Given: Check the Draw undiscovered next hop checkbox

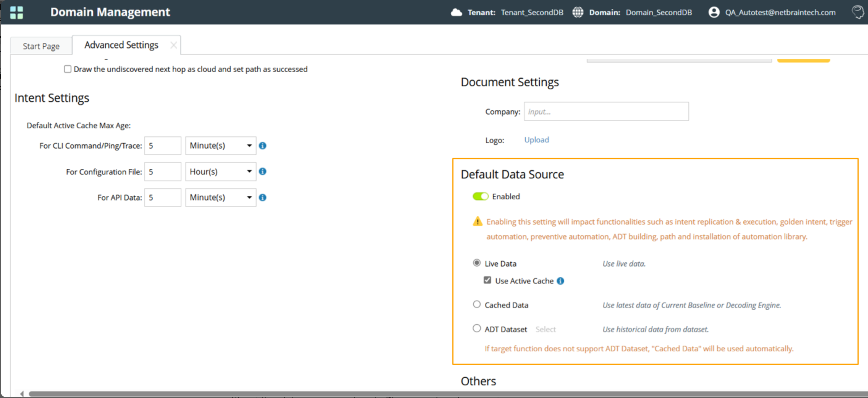Looking at the screenshot, I should click(x=68, y=69).
